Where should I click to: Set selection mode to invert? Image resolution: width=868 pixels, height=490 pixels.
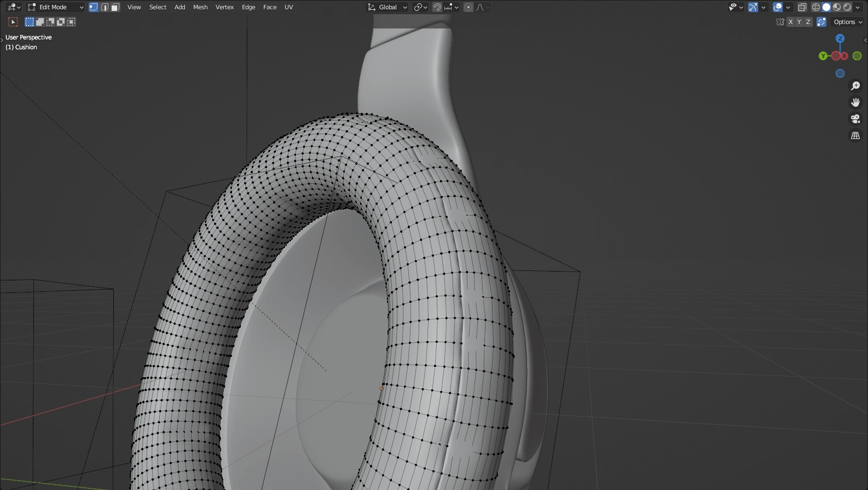[x=61, y=22]
